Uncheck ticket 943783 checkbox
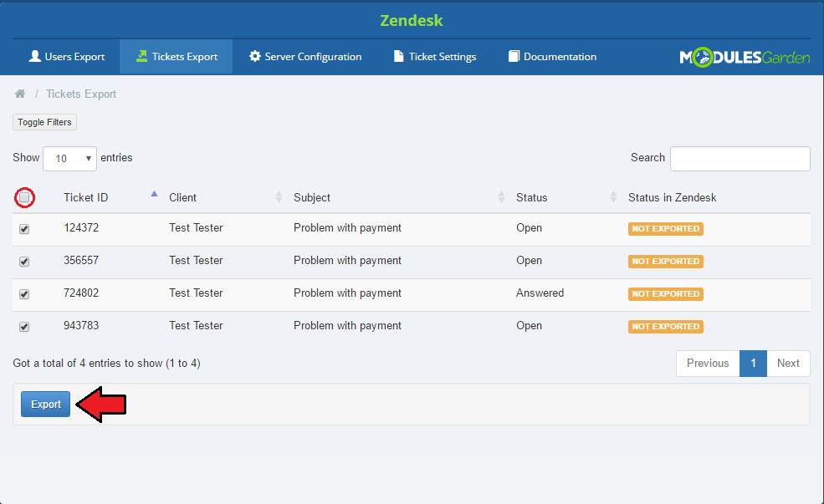The height and width of the screenshot is (504, 824). 24,327
